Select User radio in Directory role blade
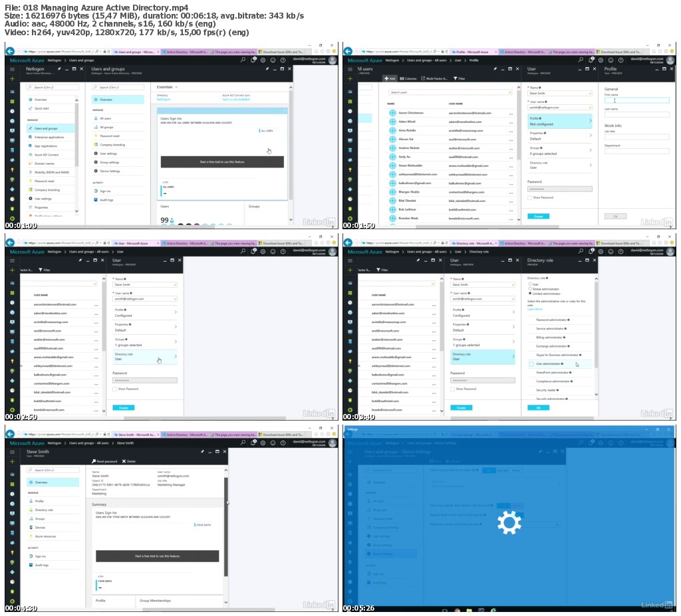Image resolution: width=681 pixels, height=616 pixels. click(530, 284)
